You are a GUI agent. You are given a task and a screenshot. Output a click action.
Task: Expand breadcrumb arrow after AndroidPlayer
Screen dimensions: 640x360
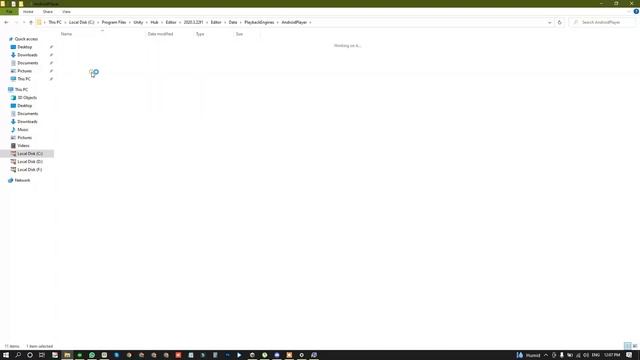coord(310,22)
